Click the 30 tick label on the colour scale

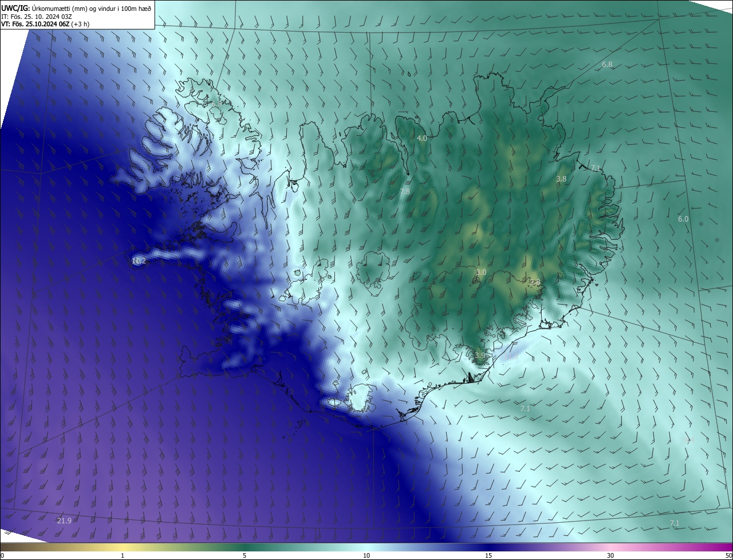pos(610,555)
